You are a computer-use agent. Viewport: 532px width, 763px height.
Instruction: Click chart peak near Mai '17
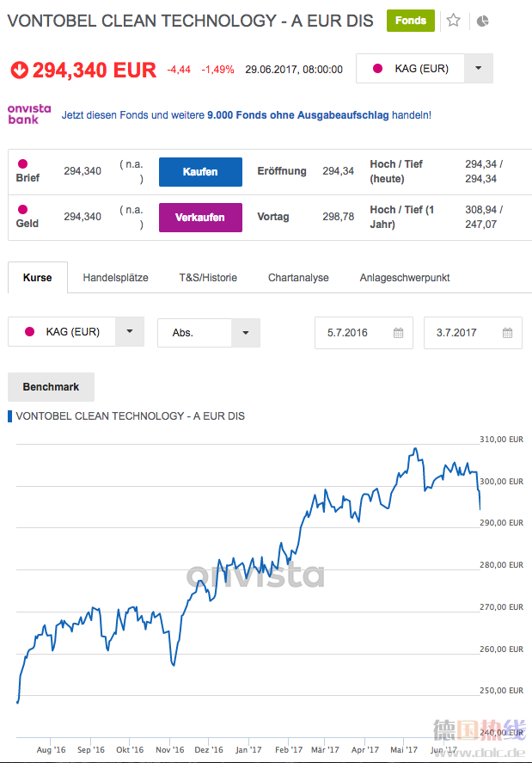tap(415, 449)
